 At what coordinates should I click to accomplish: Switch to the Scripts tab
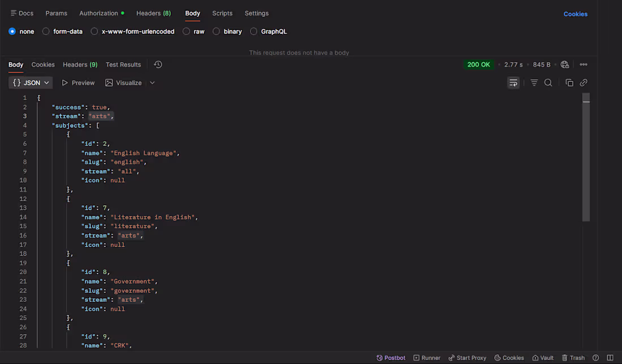click(x=222, y=13)
